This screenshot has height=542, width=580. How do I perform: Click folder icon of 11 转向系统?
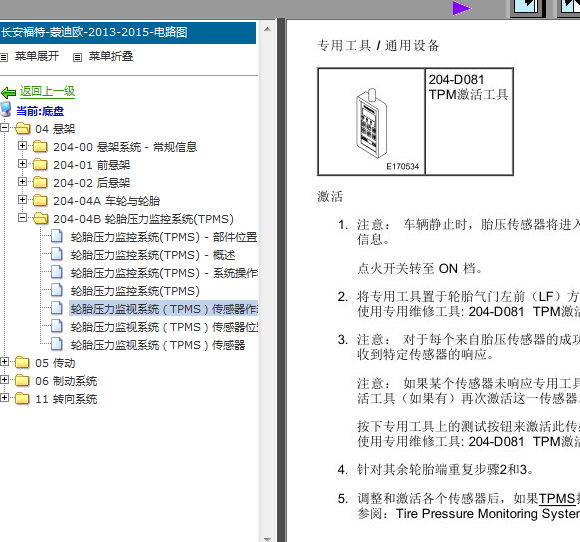22,399
